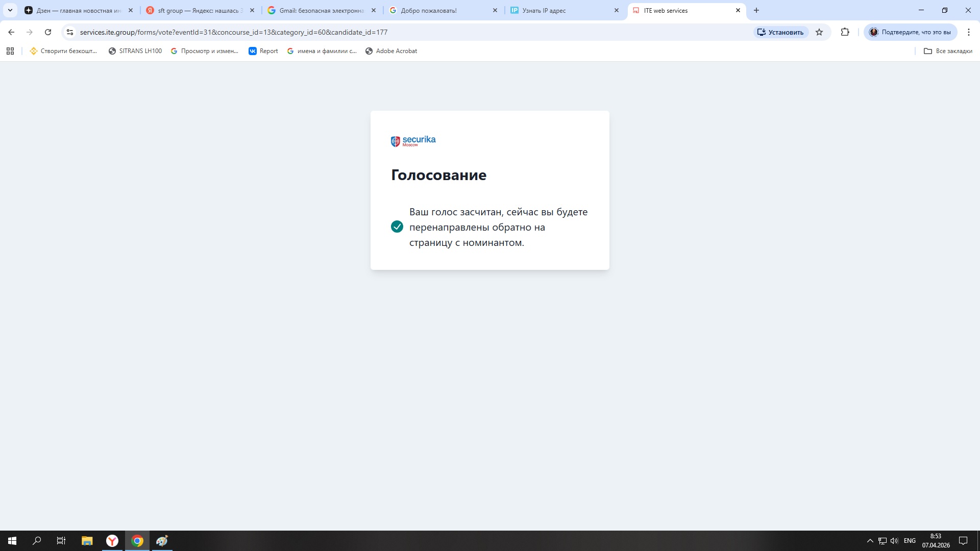Go back to previous page

click(x=11, y=32)
